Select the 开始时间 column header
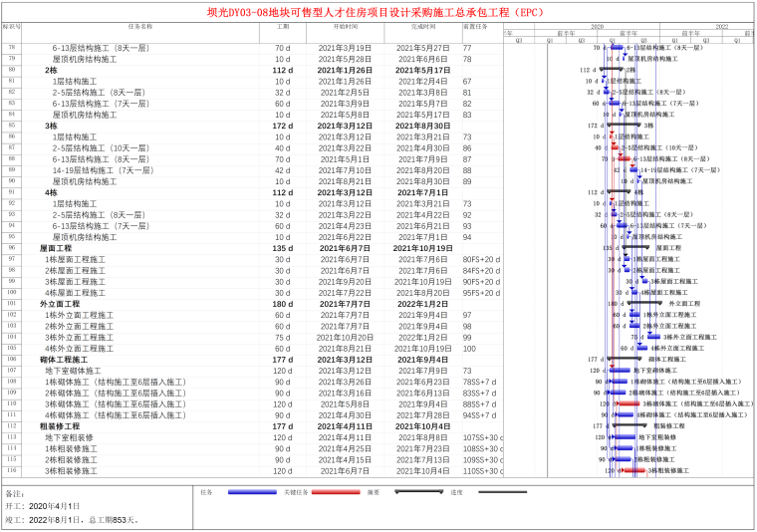The width and height of the screenshot is (757, 532). click(x=344, y=26)
